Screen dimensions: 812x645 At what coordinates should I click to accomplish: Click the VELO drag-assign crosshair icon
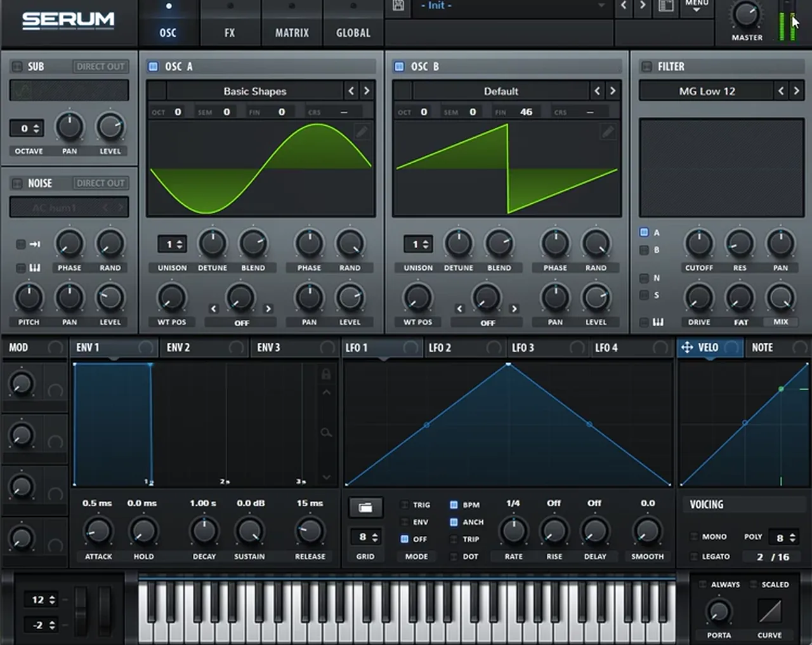pyautogui.click(x=686, y=347)
